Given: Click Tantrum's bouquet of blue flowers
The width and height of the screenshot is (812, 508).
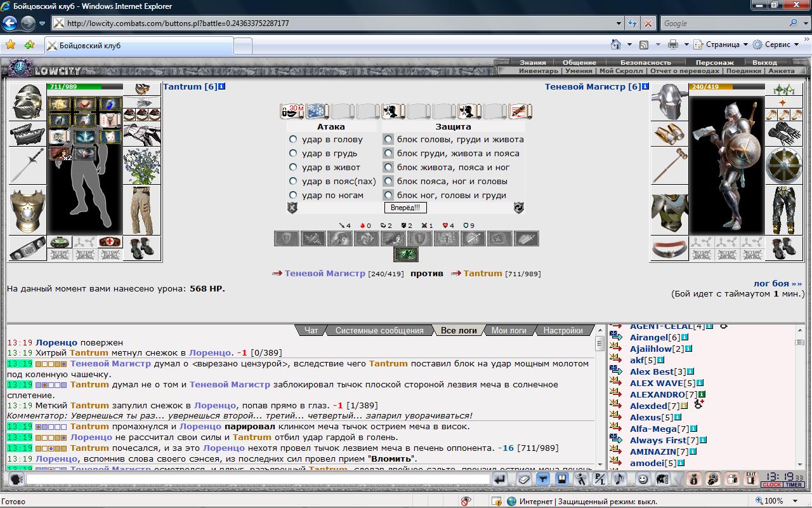Looking at the screenshot, I should click(x=142, y=166).
